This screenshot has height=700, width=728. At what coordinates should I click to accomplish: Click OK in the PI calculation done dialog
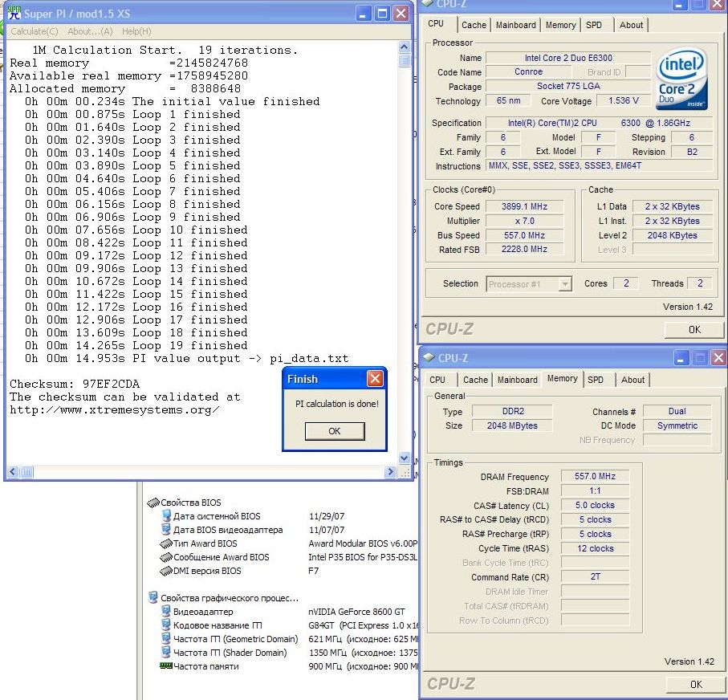point(335,431)
